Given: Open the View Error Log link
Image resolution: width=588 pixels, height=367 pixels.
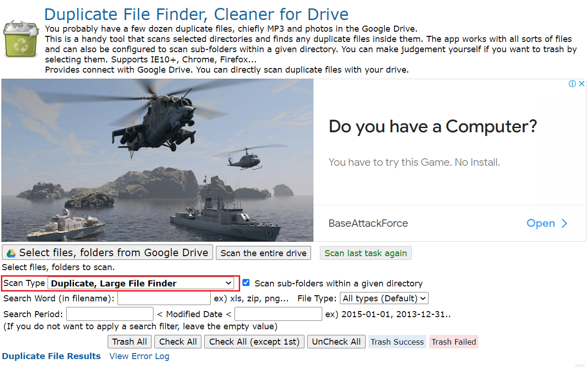Looking at the screenshot, I should click(x=139, y=356).
